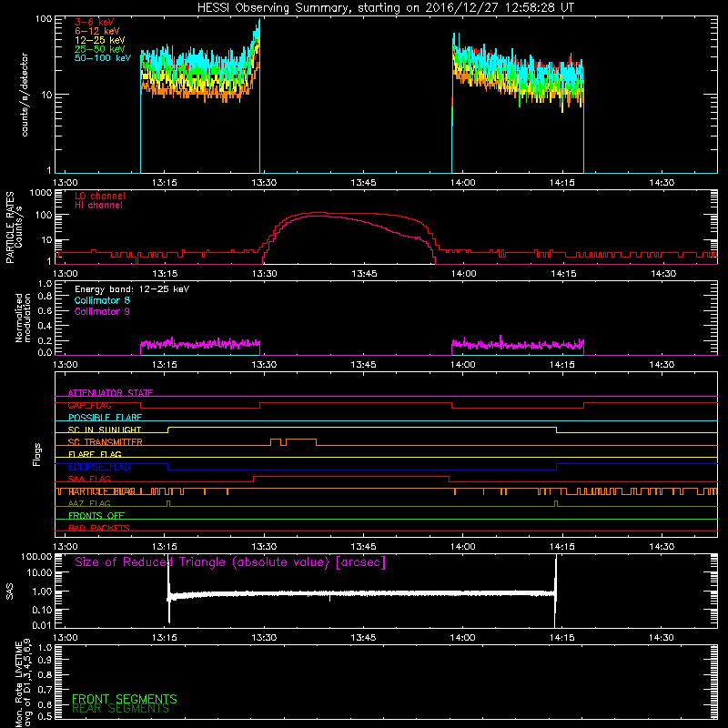Select the cyan 50-100 keV legend entry
The height and width of the screenshot is (728, 728).
point(102,58)
